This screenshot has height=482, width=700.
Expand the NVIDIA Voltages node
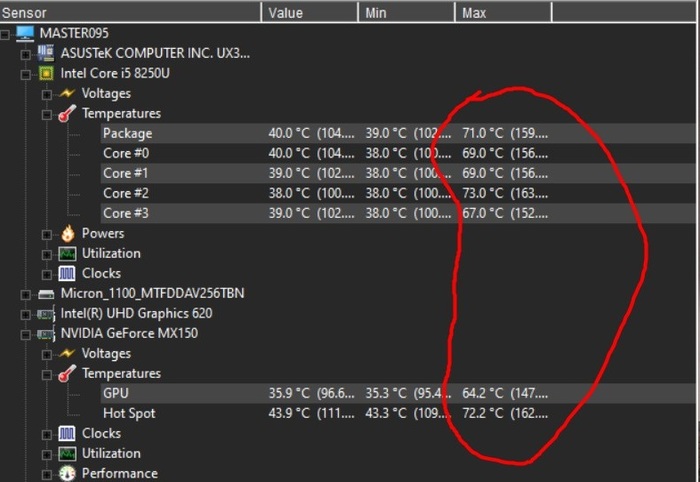pyautogui.click(x=46, y=355)
